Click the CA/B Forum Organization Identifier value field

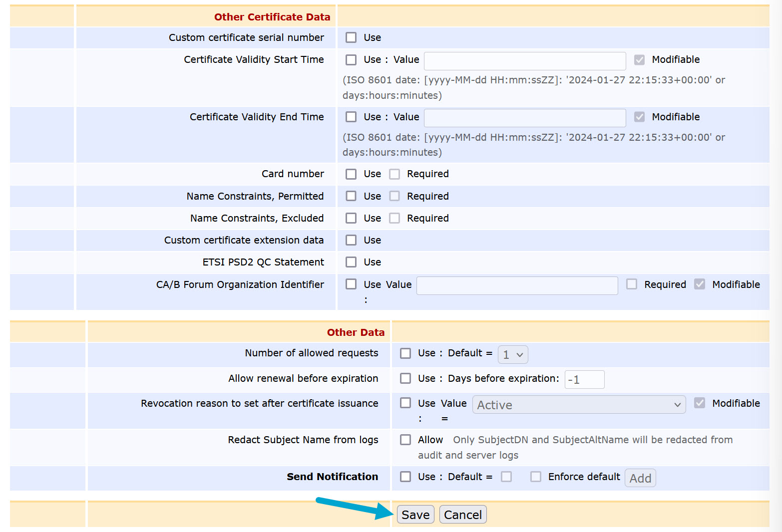[517, 285]
